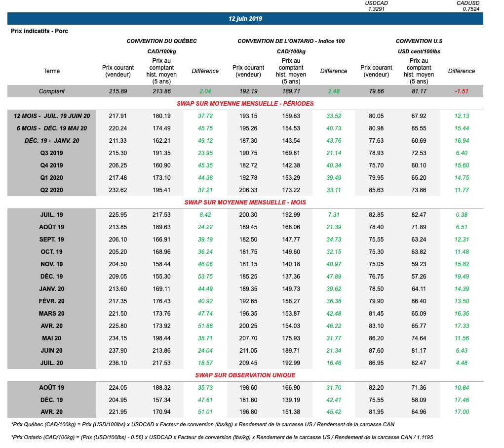The image size is (504, 448).
Task: Click the date header '12 juin 2019'
Action: 245,19
